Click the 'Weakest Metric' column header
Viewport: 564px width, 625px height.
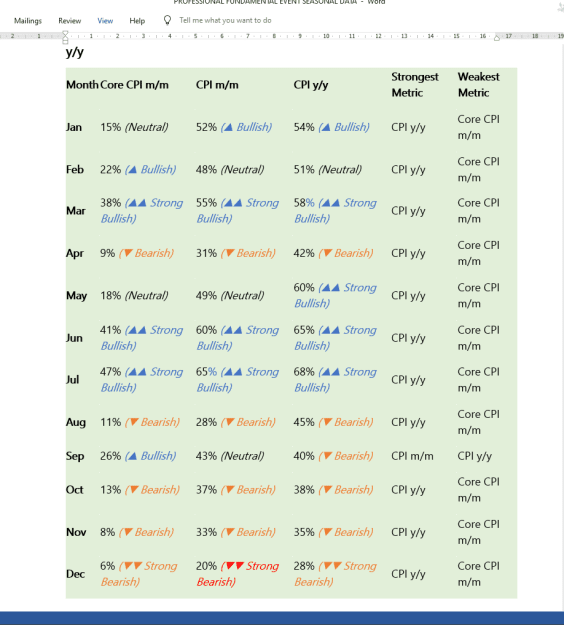478,85
